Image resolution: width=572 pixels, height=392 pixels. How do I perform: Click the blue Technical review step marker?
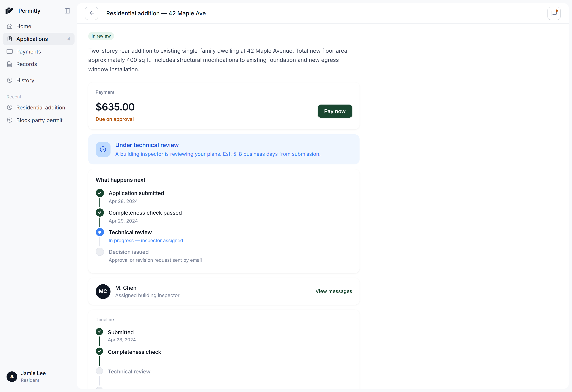[100, 232]
